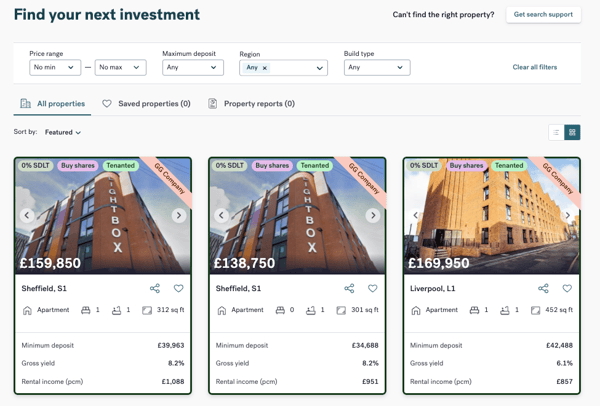
Task: Open Saved properties (0) tab
Action: click(146, 104)
